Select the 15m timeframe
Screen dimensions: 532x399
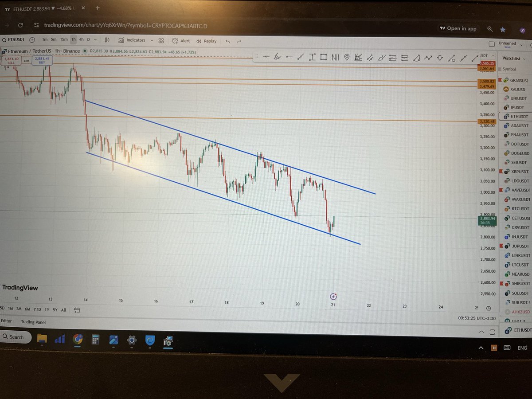click(64, 40)
